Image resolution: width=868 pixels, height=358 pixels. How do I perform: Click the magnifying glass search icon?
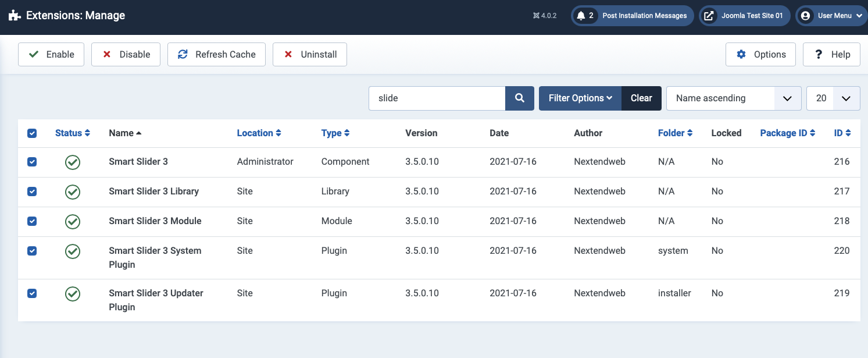519,98
